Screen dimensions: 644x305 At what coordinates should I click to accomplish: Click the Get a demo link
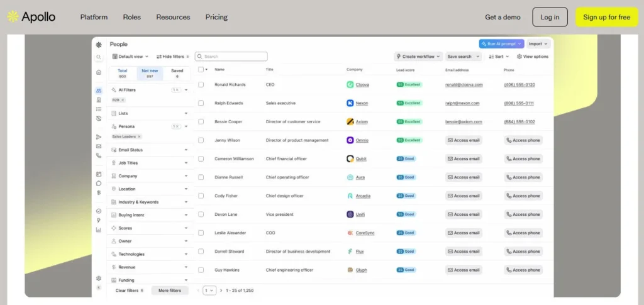502,17
